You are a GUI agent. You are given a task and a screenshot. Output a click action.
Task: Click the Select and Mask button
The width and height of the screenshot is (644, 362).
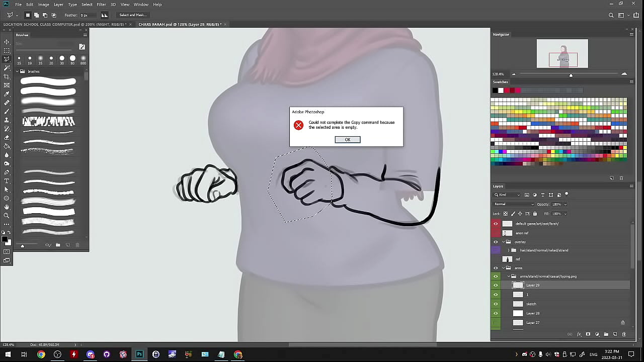(x=133, y=15)
